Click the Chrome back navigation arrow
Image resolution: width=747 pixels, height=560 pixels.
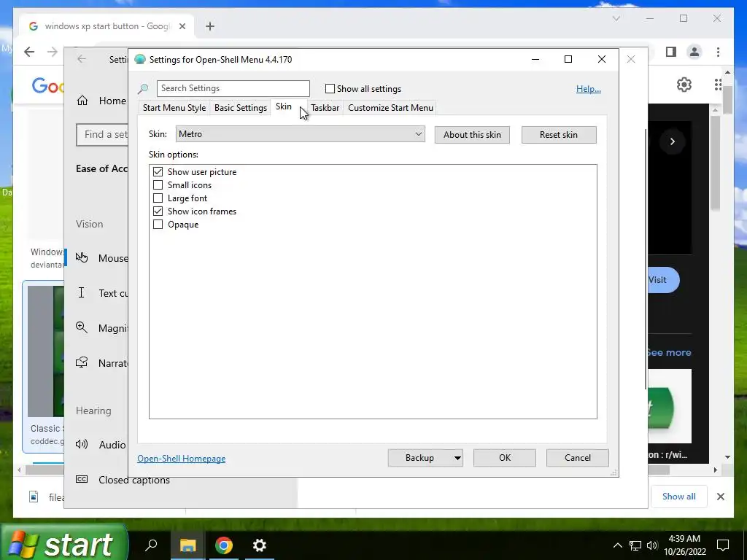pos(29,52)
